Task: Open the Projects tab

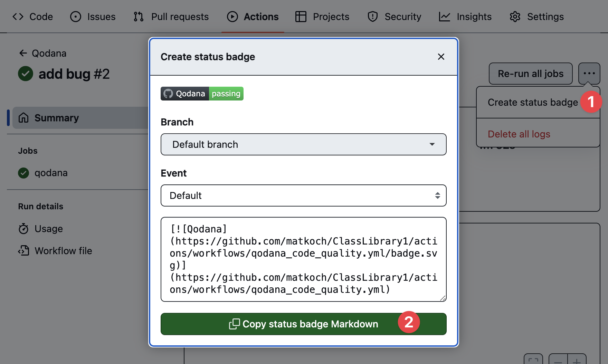Action: 322,17
